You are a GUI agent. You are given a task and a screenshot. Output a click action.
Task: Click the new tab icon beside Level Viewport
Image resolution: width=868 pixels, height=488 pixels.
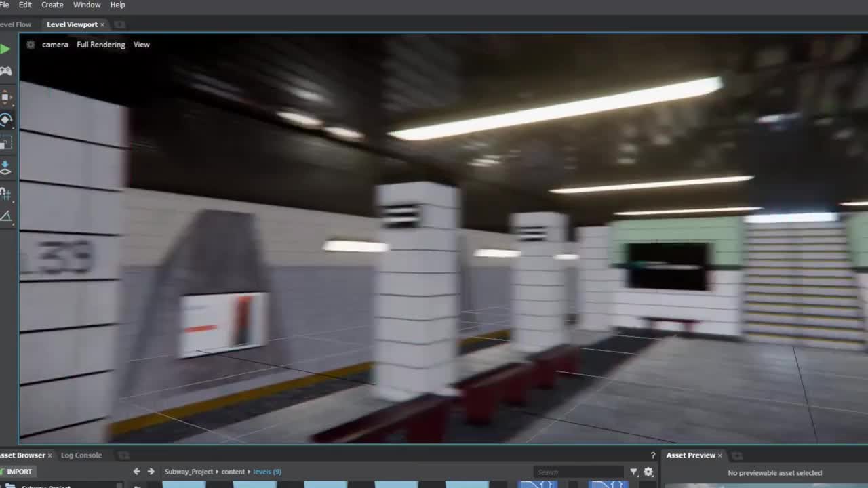(x=119, y=24)
